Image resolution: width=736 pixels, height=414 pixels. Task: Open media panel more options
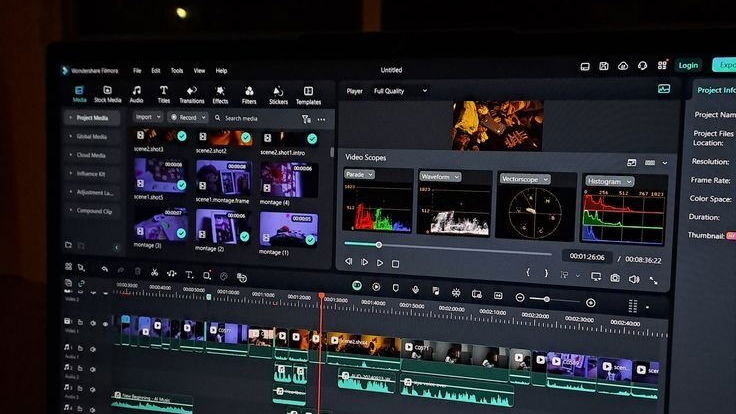point(322,120)
